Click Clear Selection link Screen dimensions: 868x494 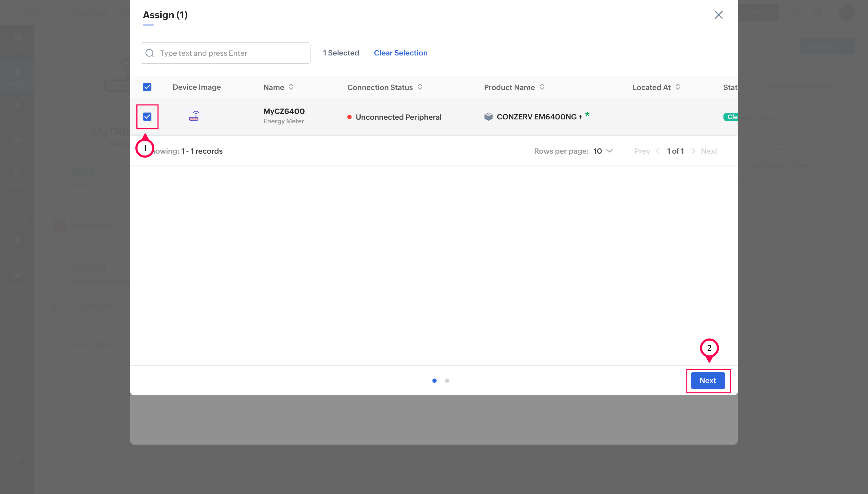pos(400,53)
